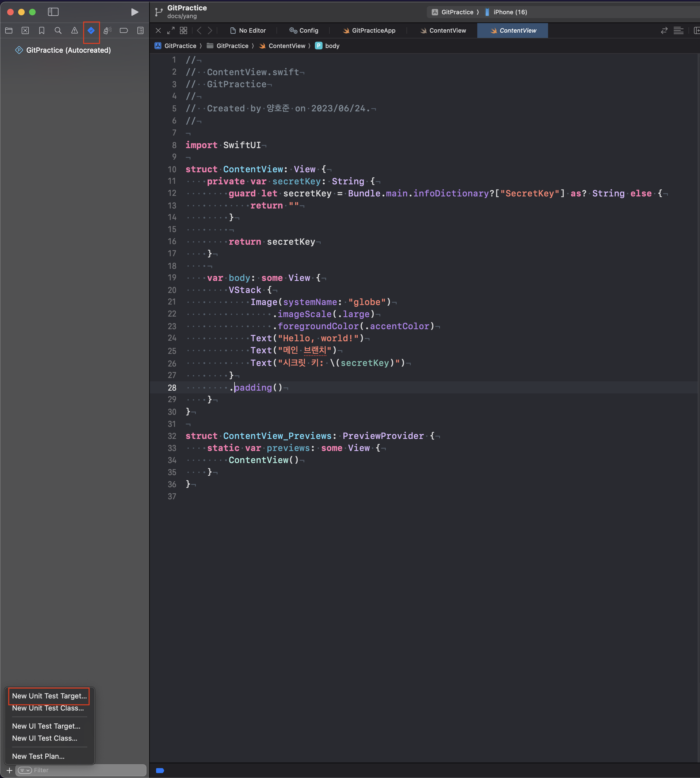Toggle editor focus expand arrows
700x778 pixels.
[x=171, y=30]
